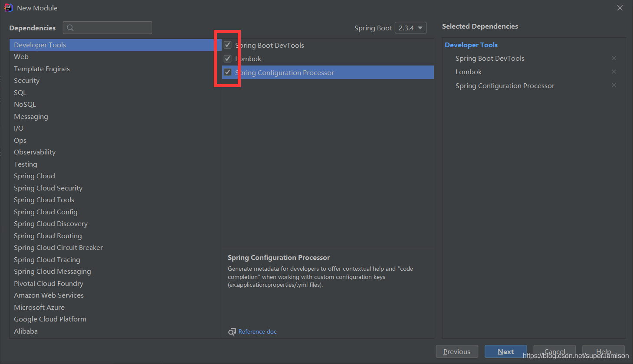Select the I/O category
The width and height of the screenshot is (633, 364).
click(115, 128)
